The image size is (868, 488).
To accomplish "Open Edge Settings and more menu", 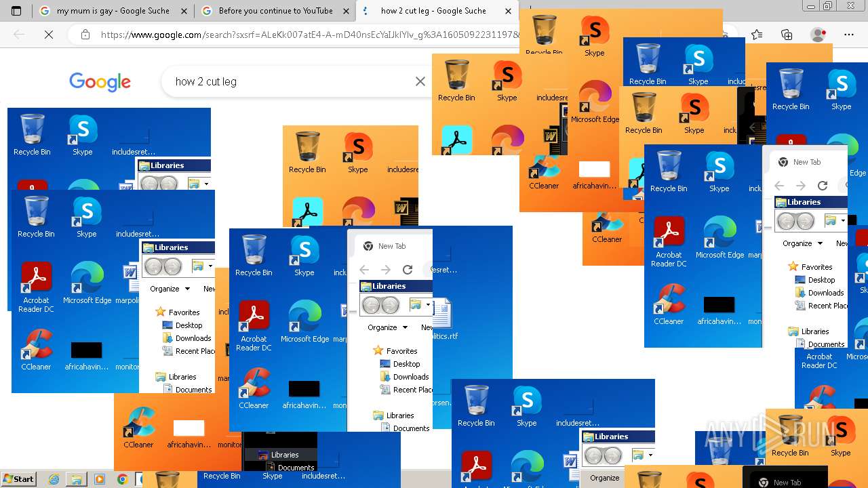I will point(849,35).
